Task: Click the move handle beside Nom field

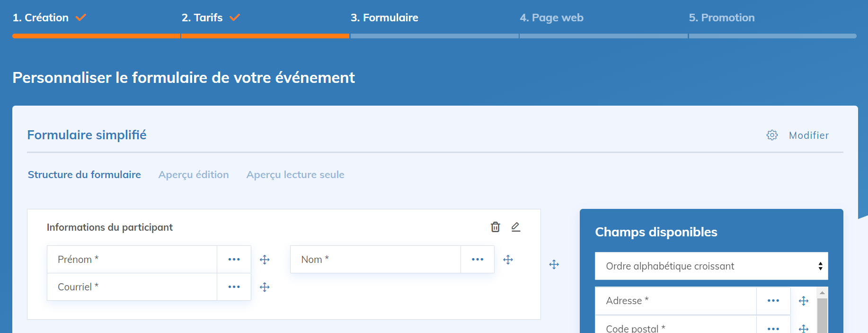Action: coord(508,260)
